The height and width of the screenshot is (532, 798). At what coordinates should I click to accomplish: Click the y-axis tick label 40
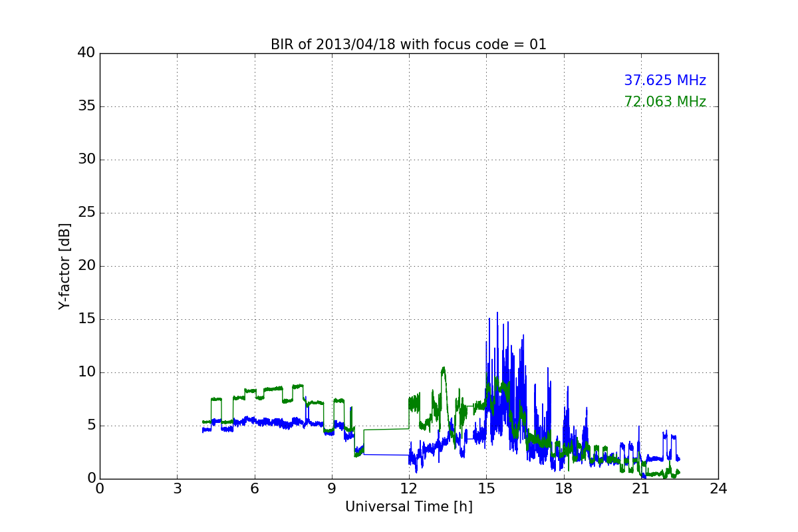coord(86,53)
